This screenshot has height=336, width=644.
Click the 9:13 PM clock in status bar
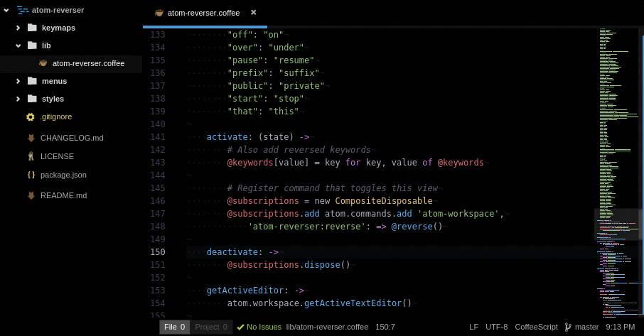(x=620, y=327)
